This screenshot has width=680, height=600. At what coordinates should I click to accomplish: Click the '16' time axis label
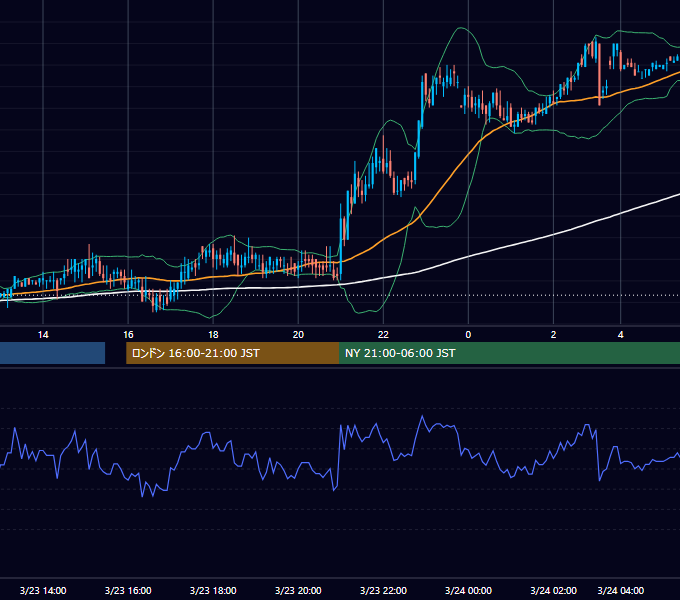128,335
